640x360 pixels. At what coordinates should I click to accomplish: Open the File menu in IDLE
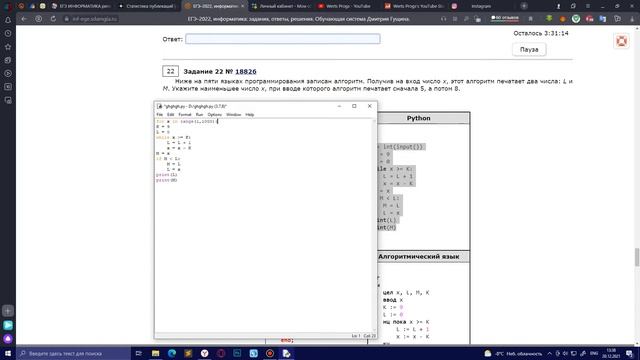160,115
